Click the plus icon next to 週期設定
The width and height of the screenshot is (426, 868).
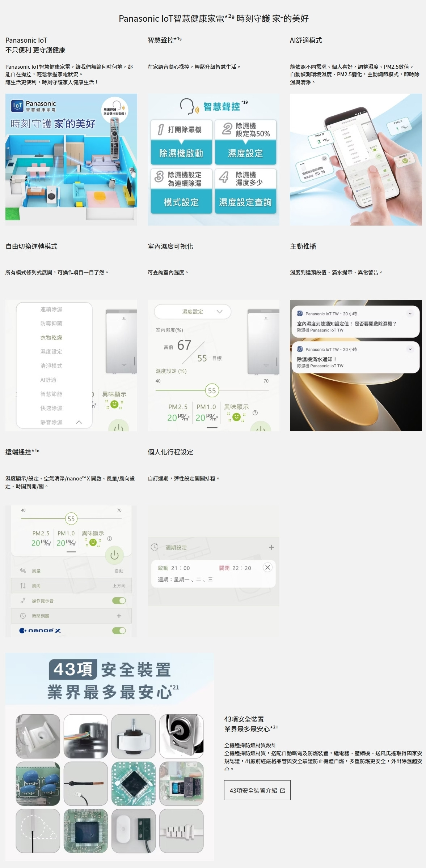click(x=271, y=547)
